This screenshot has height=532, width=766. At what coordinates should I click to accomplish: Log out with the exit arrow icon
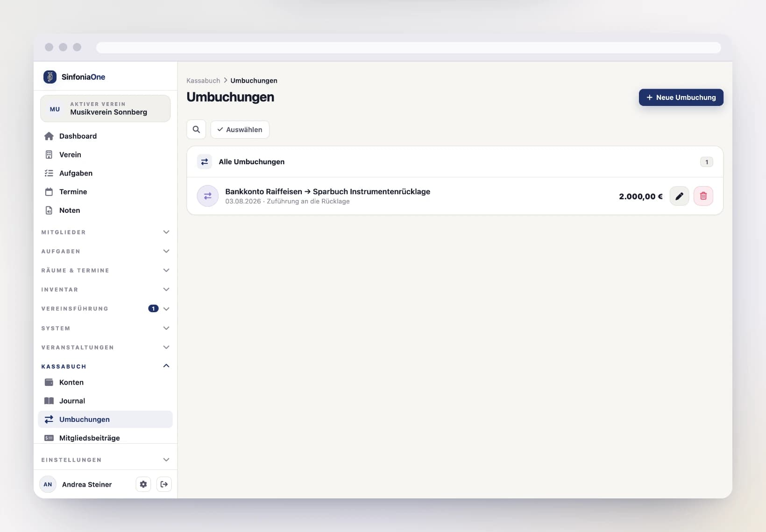click(x=164, y=484)
